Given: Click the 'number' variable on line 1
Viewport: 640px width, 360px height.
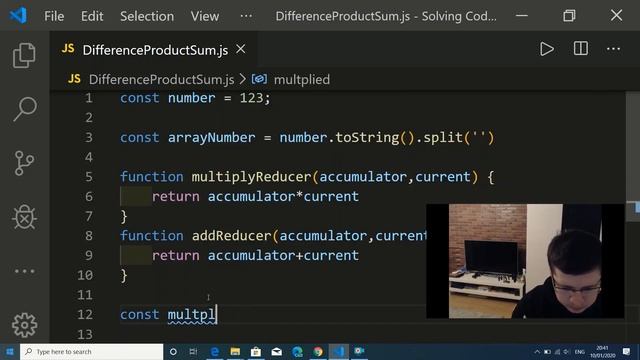Looking at the screenshot, I should point(191,98).
